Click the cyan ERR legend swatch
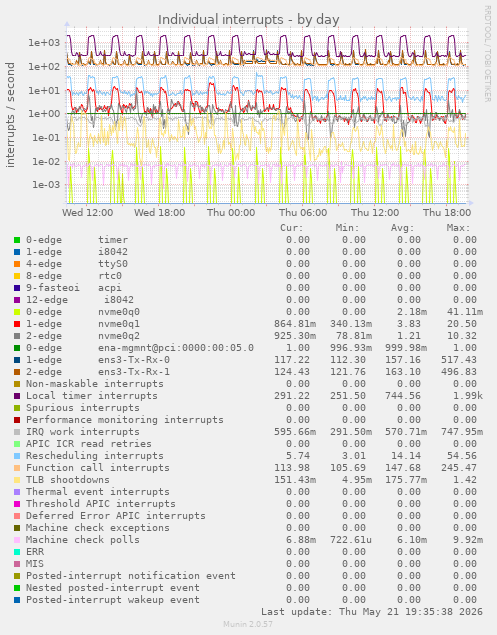Viewport: 497px width, 635px height. coord(17,552)
